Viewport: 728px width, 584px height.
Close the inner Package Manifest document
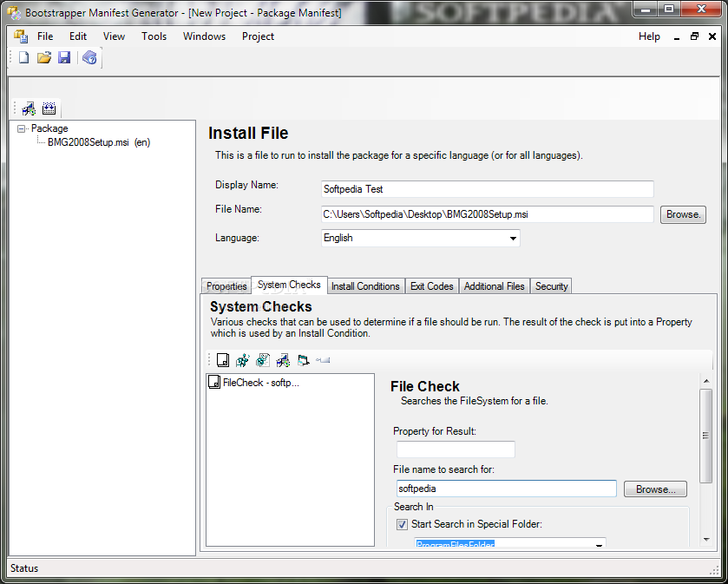(x=712, y=36)
